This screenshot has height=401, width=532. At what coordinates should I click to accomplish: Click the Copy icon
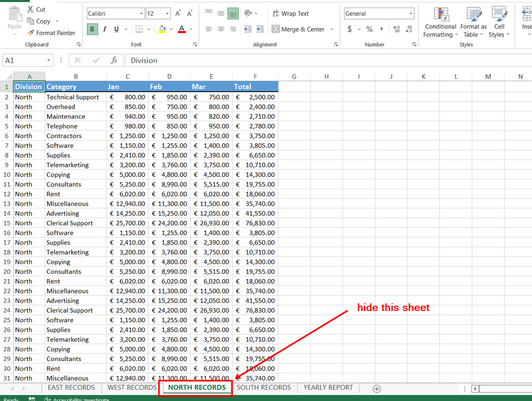pos(30,21)
